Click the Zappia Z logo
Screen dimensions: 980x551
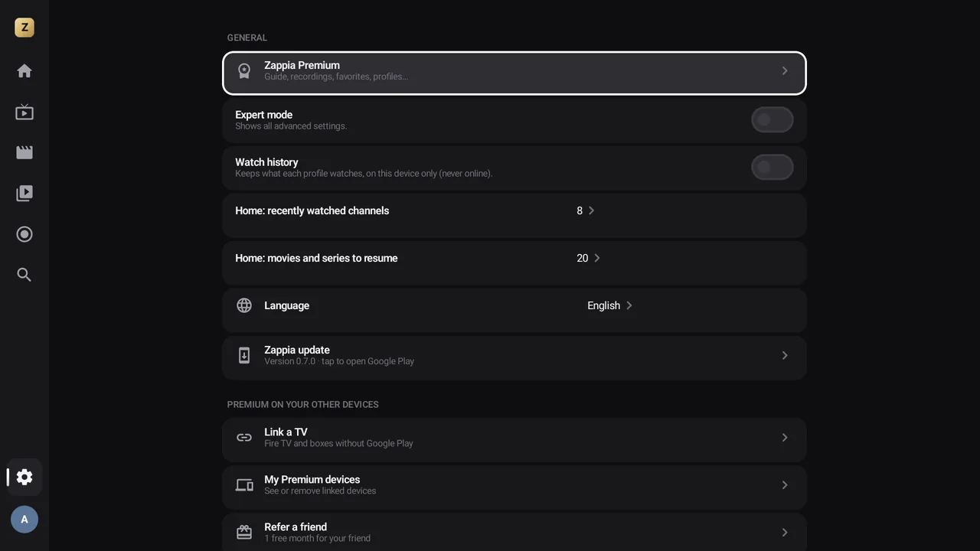tap(24, 28)
